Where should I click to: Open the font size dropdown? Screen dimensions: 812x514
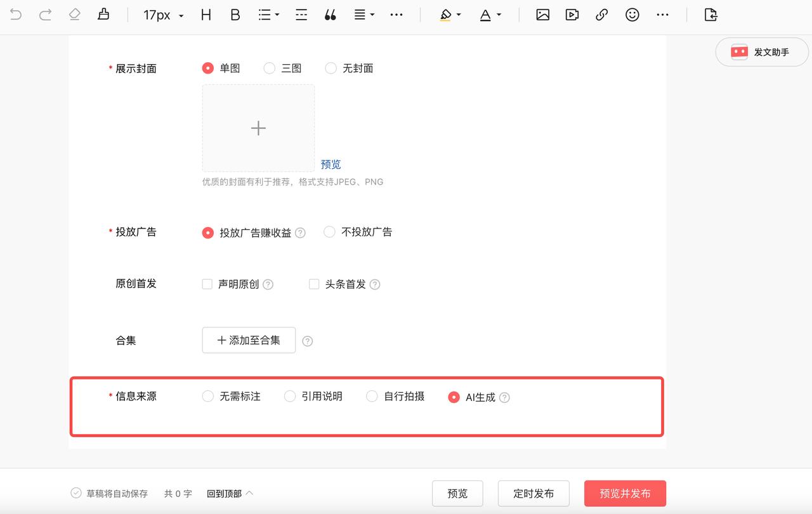pyautogui.click(x=162, y=14)
